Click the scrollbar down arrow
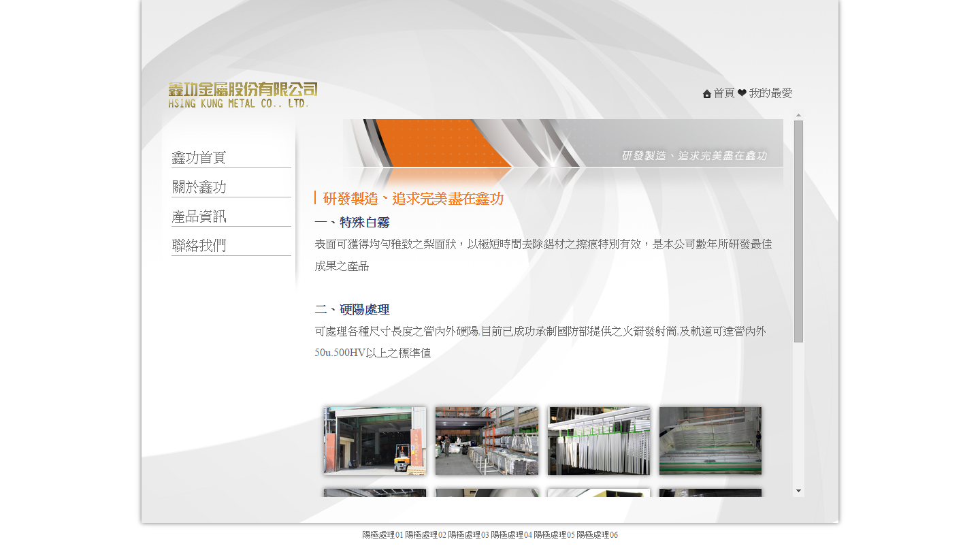 click(x=798, y=491)
